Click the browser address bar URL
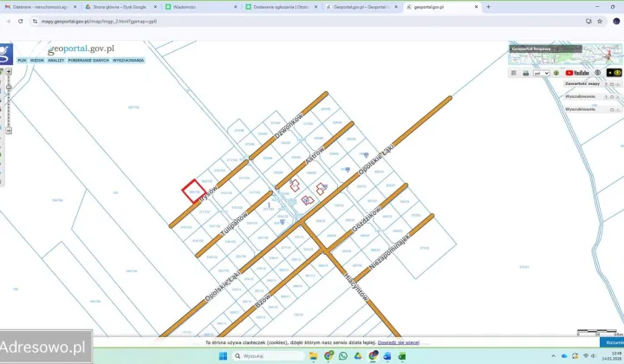This screenshot has height=364, width=624. (x=104, y=21)
